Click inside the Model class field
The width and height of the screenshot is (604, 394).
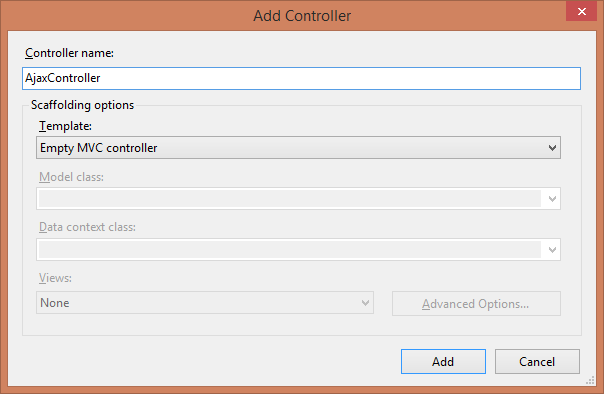pyautogui.click(x=290, y=199)
